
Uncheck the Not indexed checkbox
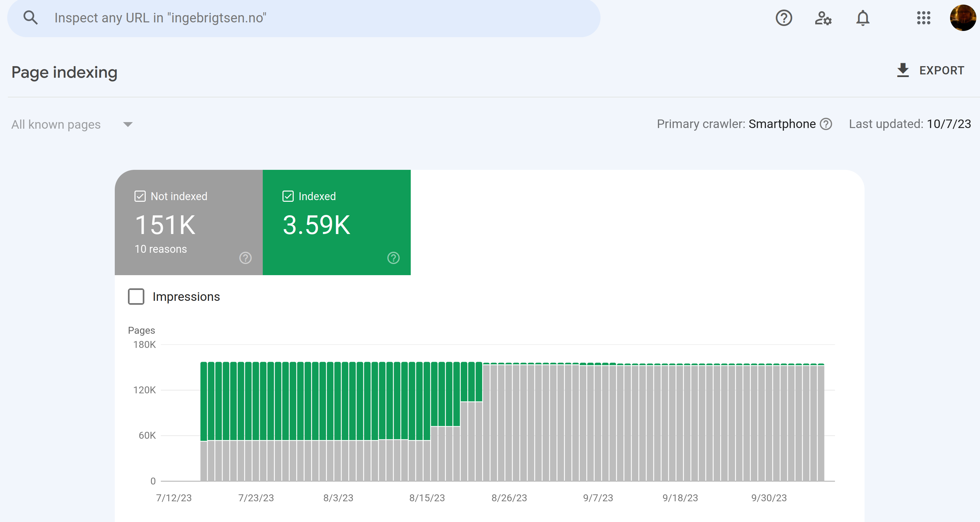140,196
